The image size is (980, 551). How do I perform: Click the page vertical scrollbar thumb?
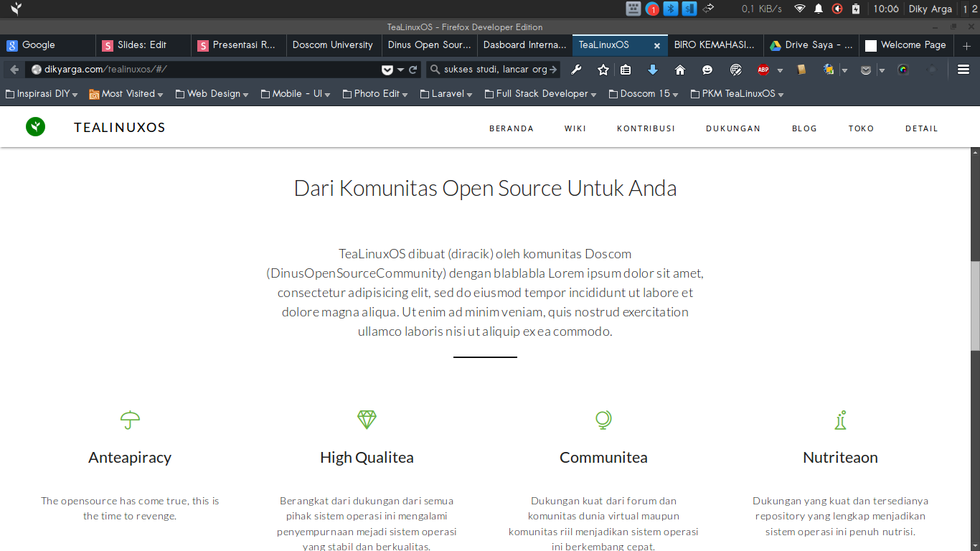[x=975, y=306]
